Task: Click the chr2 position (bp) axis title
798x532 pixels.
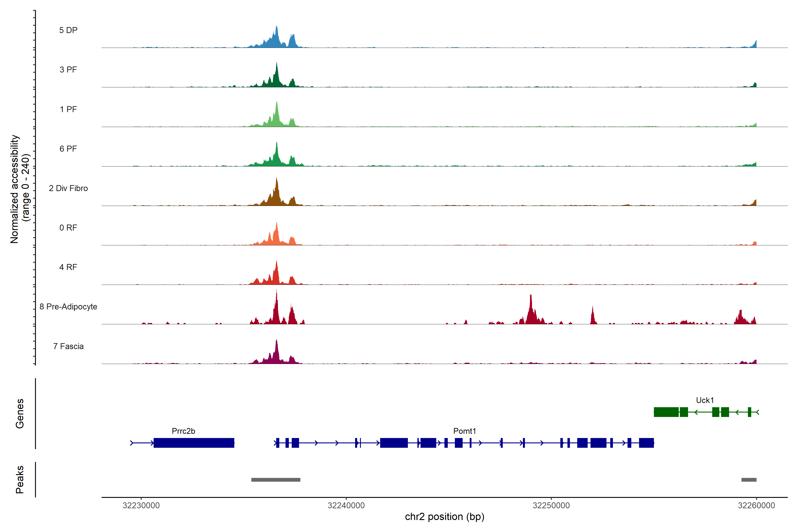Action: pyautogui.click(x=444, y=517)
